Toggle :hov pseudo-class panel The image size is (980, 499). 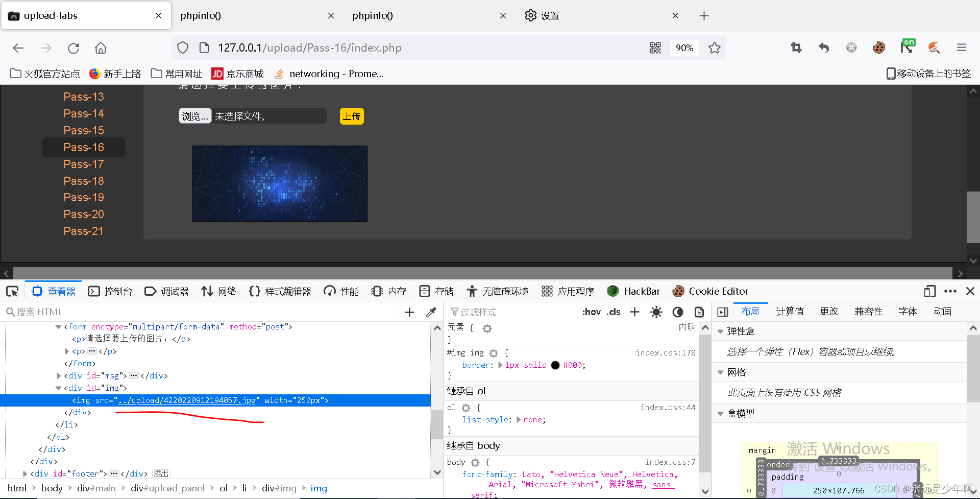(x=591, y=312)
